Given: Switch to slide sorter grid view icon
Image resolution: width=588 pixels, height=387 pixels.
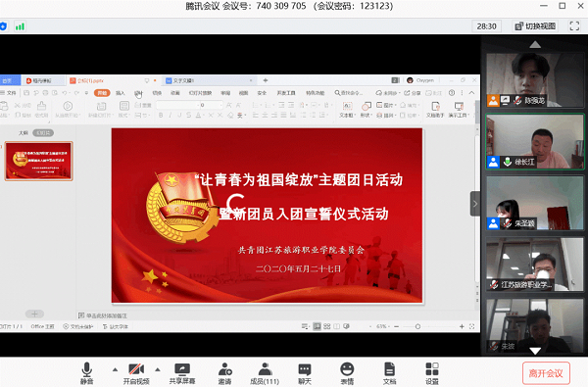Looking at the screenshot, I should click(x=327, y=326).
